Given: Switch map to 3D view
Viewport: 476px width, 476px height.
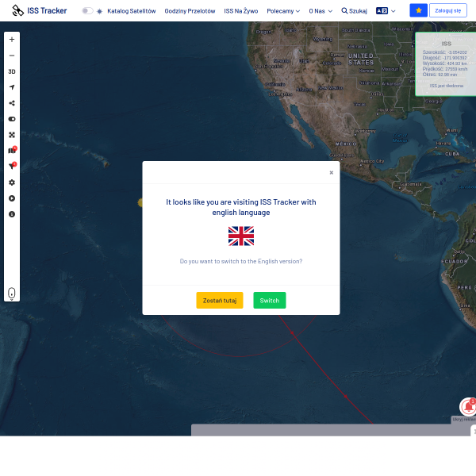Looking at the screenshot, I should (12, 71).
